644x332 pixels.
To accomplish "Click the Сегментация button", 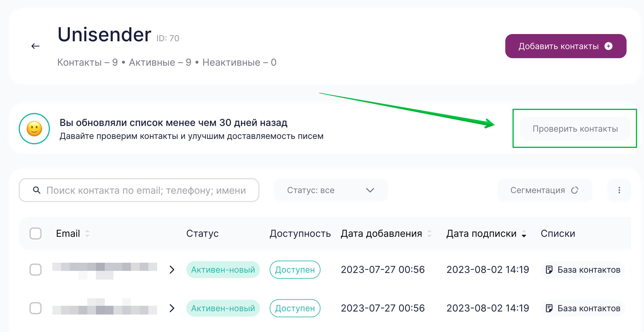I will 545,190.
